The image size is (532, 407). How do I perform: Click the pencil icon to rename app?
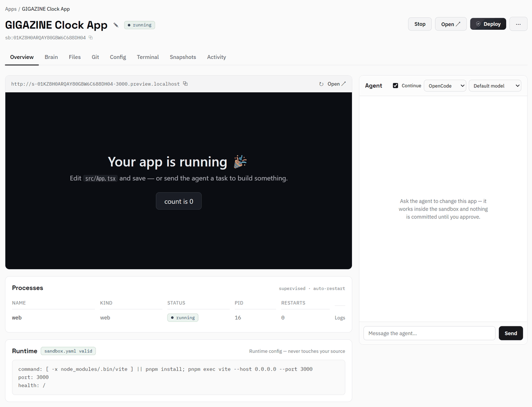pyautogui.click(x=116, y=25)
